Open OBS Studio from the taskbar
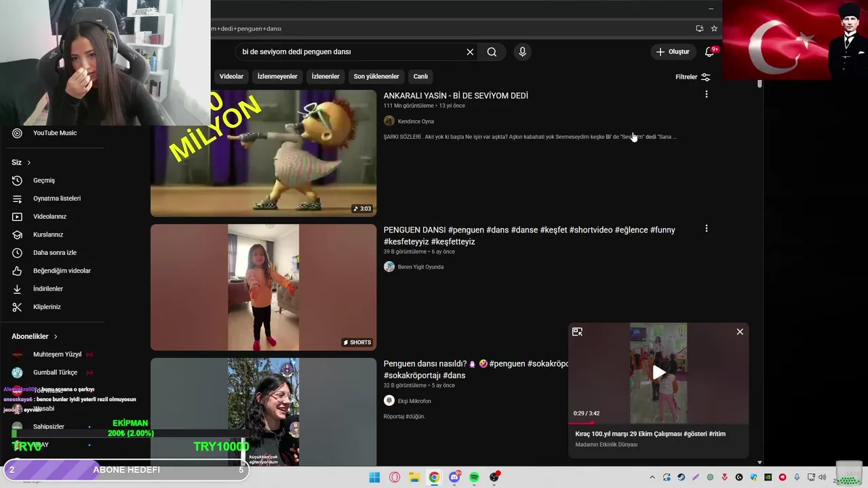Screen dimensions: 868x488 pyautogui.click(x=494, y=477)
